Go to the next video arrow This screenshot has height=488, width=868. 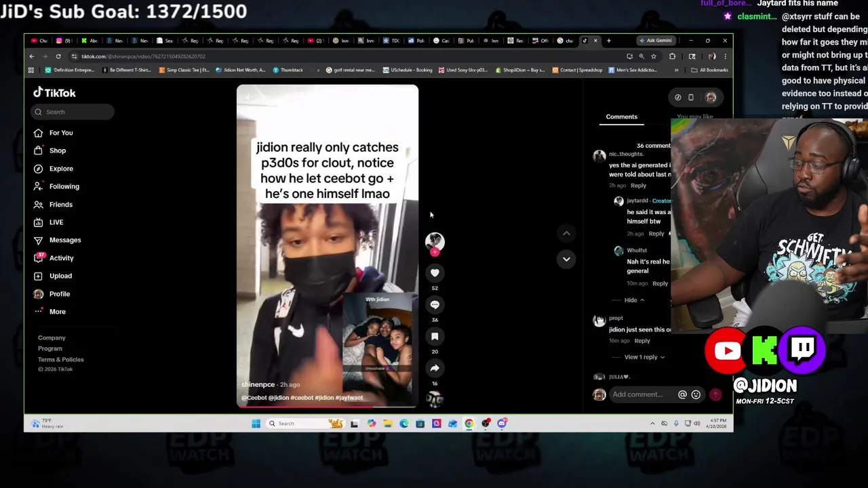click(566, 259)
